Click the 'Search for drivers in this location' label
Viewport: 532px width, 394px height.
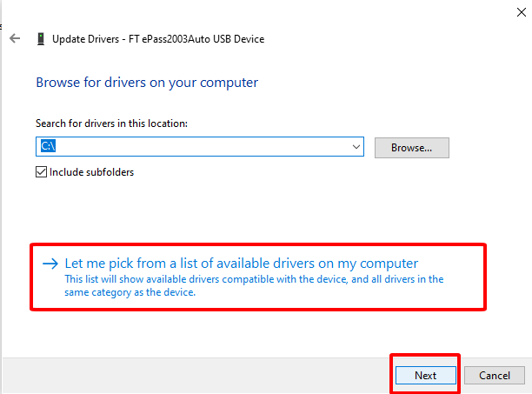click(111, 124)
